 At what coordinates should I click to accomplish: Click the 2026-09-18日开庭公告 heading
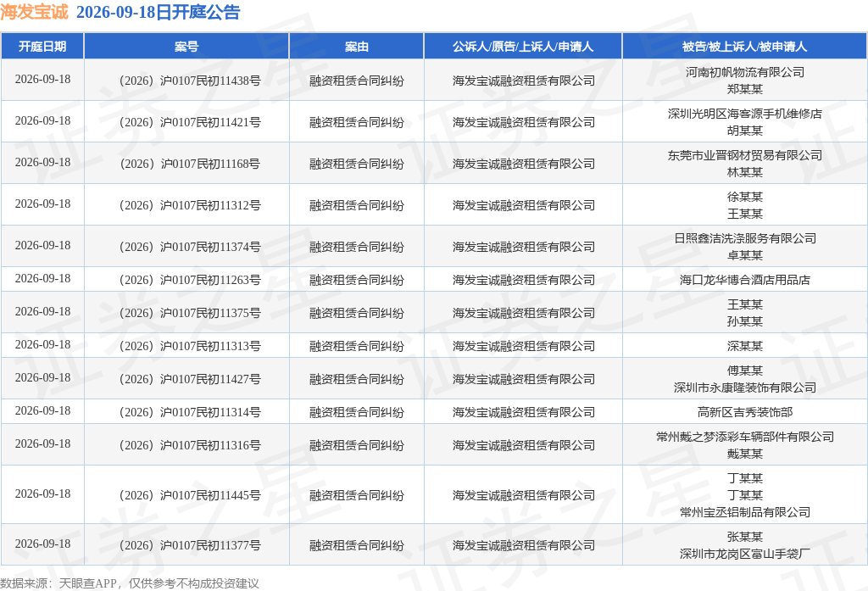point(158,12)
